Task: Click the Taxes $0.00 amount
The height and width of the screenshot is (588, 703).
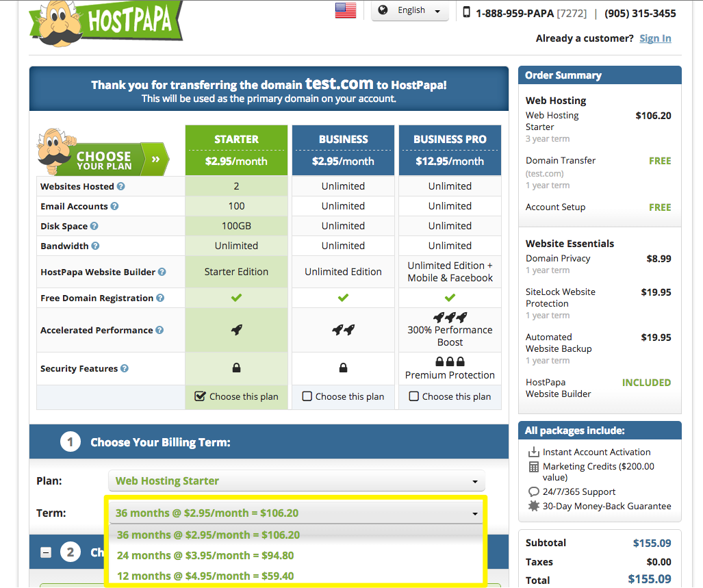Action: pyautogui.click(x=659, y=562)
